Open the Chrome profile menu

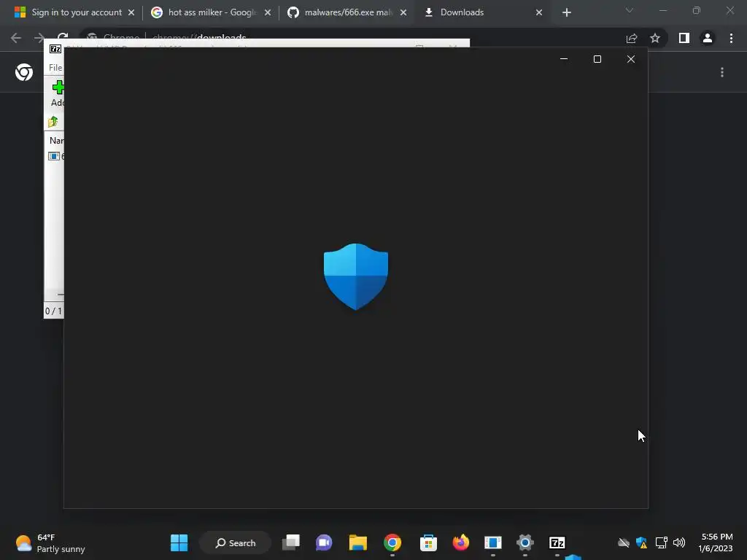pos(708,38)
